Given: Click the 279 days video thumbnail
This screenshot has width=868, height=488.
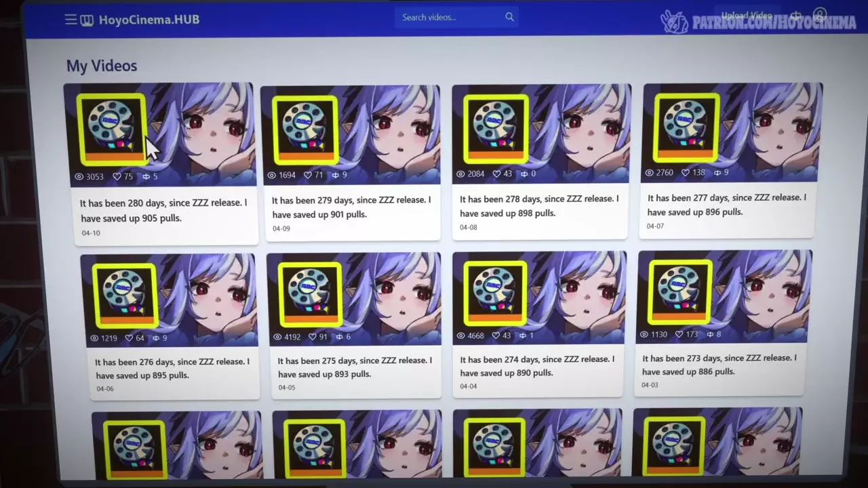Looking at the screenshot, I should click(350, 130).
